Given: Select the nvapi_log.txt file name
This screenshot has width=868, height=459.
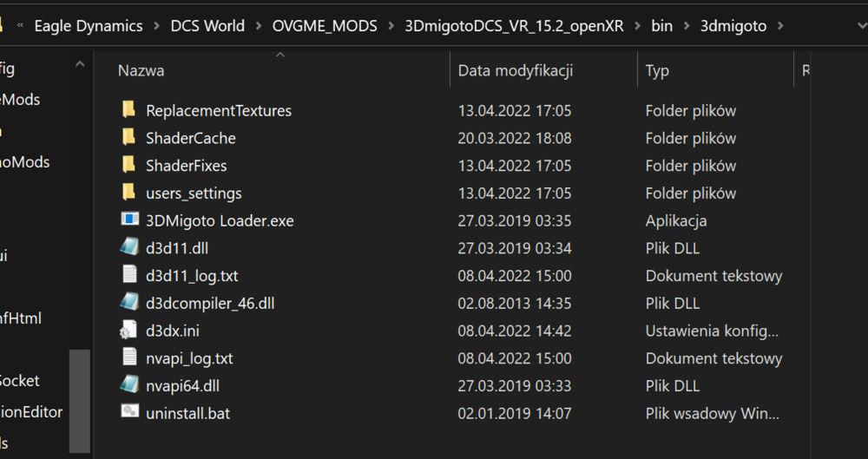Looking at the screenshot, I should click(189, 358).
